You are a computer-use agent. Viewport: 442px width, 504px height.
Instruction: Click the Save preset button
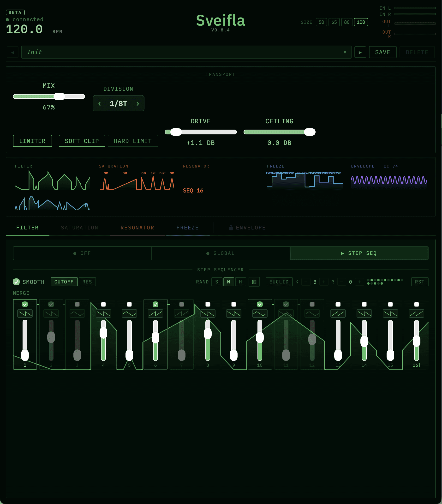(382, 52)
